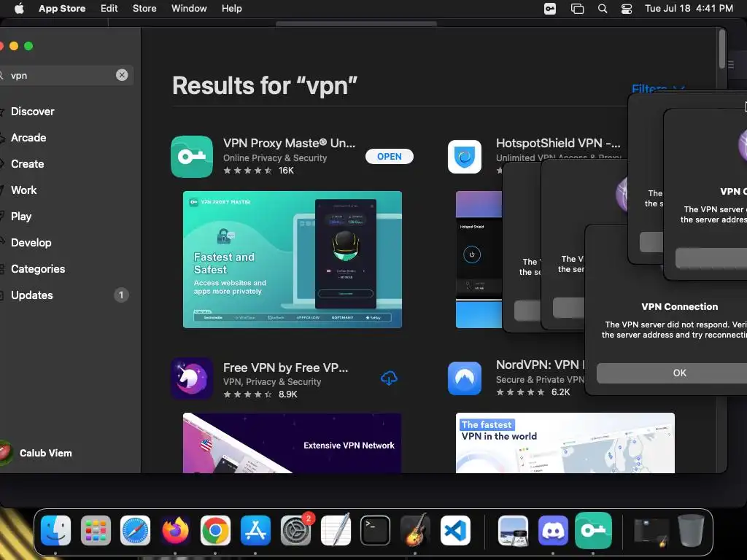The height and width of the screenshot is (560, 747).
Task: Open the Free VPN by Free VP... title
Action: pos(286,367)
